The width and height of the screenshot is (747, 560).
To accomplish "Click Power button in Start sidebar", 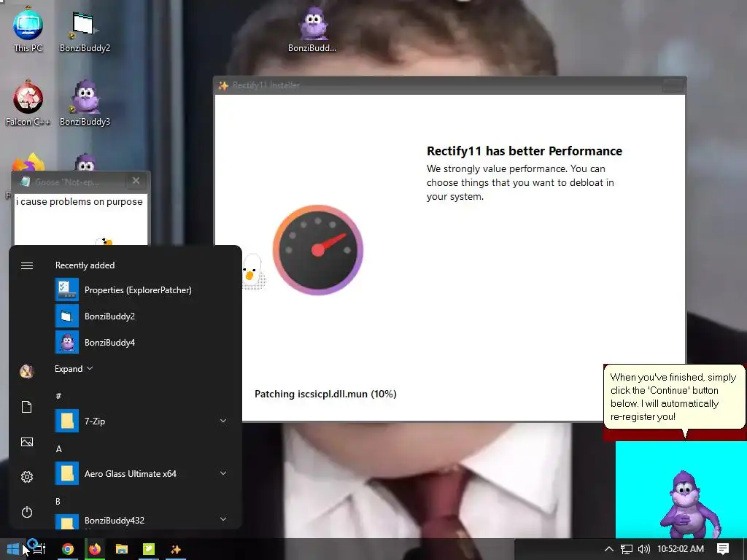I will click(x=27, y=513).
